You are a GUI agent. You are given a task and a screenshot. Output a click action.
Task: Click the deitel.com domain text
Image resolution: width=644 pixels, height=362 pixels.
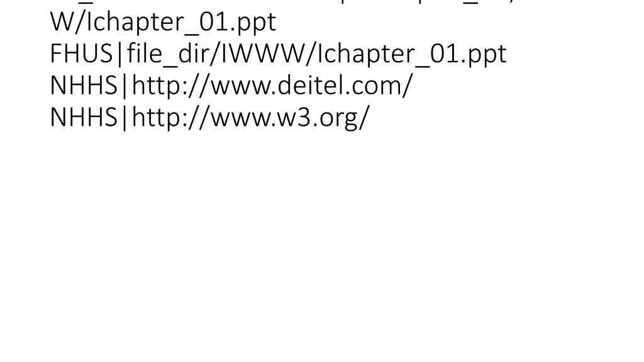click(x=340, y=85)
